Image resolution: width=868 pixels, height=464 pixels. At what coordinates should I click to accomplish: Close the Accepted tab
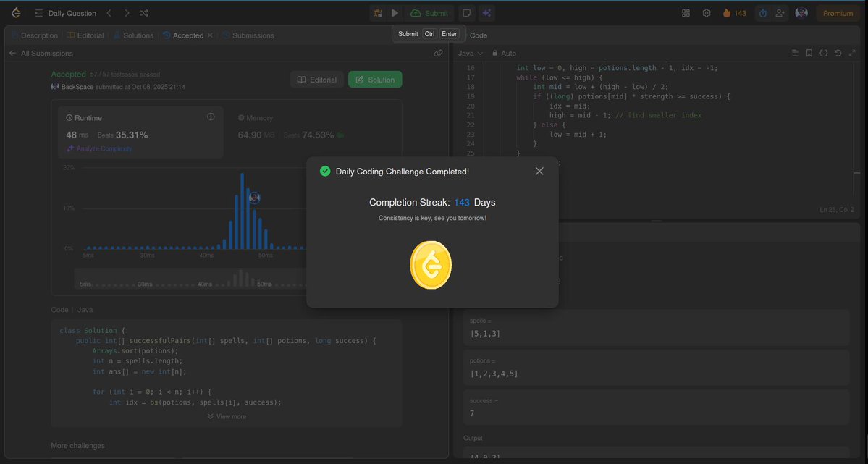pos(210,35)
